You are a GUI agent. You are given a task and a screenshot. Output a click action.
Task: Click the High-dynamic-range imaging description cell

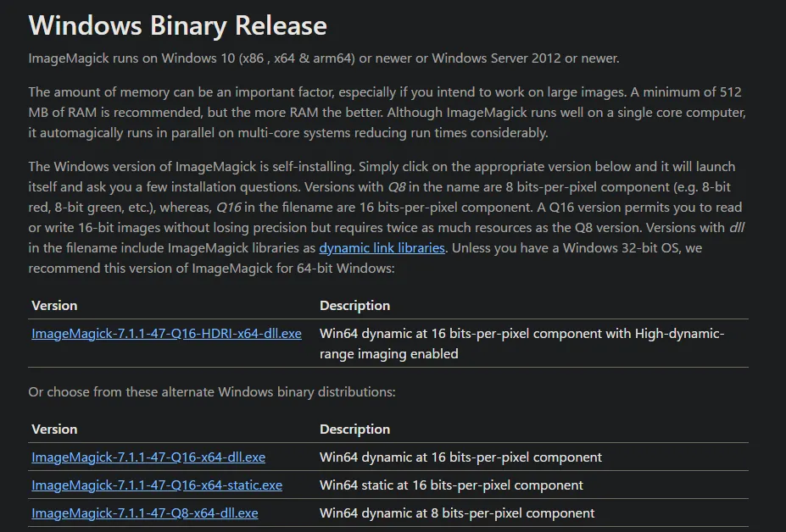tap(521, 343)
